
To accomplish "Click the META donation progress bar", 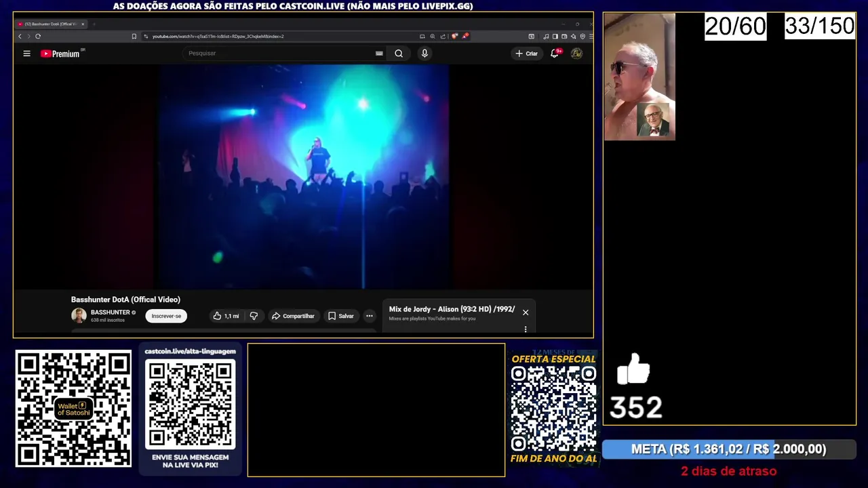I will [x=729, y=449].
